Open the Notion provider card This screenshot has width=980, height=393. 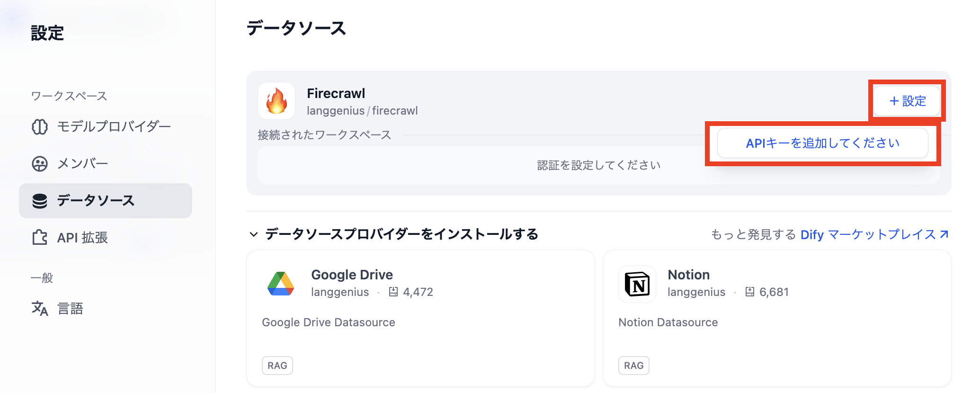tap(776, 318)
